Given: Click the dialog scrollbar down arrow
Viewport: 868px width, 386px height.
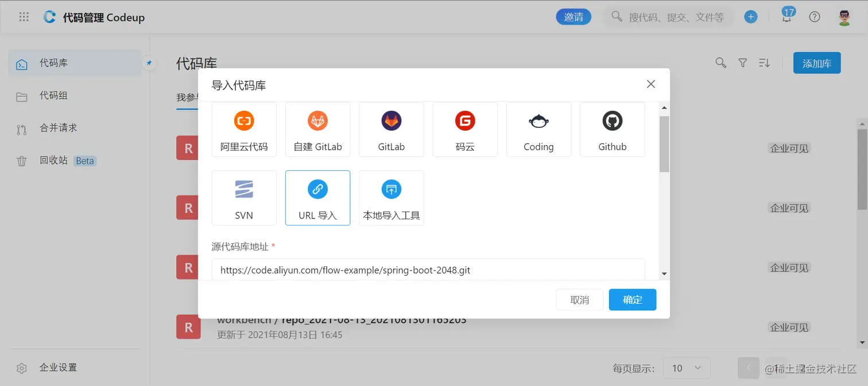Looking at the screenshot, I should pos(664,274).
